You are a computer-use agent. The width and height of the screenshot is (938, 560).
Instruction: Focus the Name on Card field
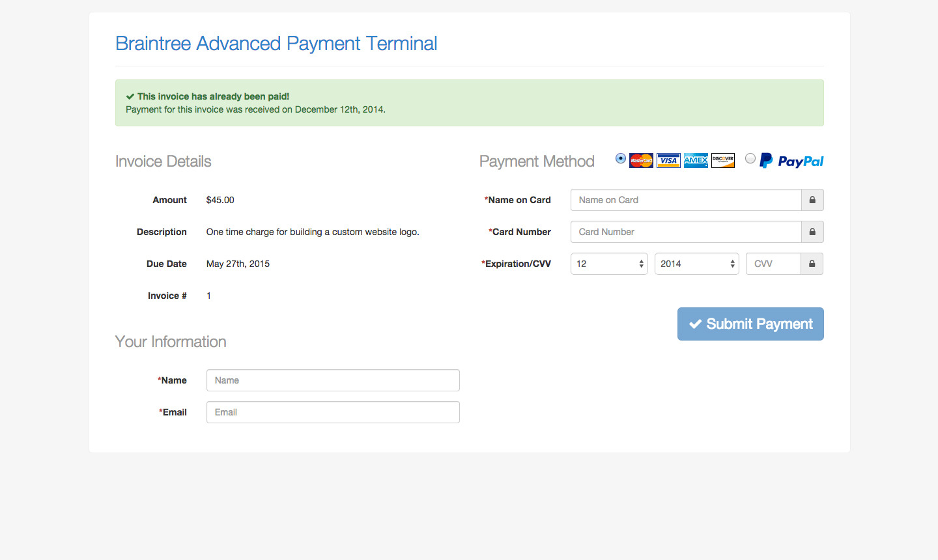pos(686,200)
